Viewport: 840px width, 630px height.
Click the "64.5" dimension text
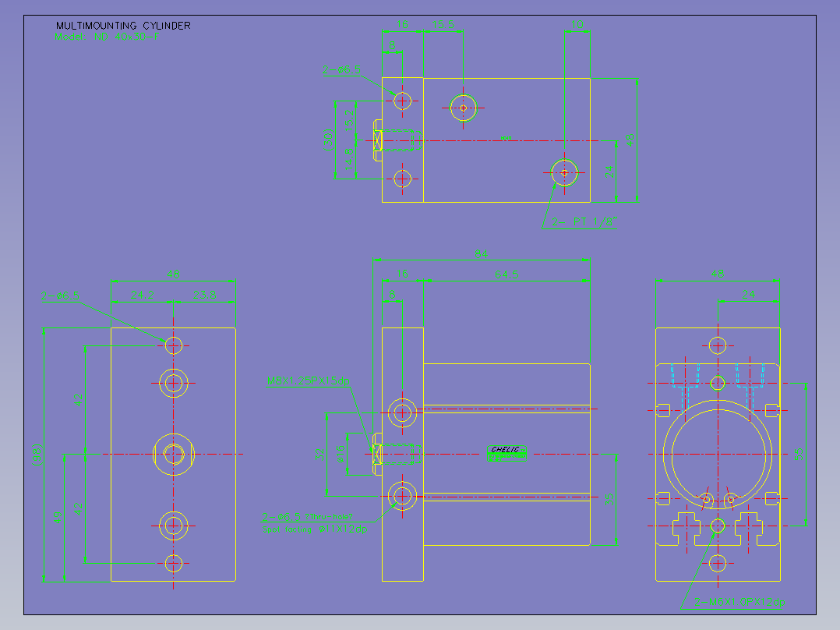(x=506, y=274)
